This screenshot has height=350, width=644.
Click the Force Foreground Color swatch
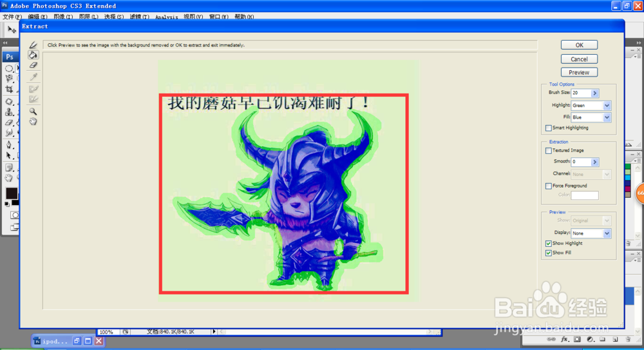(x=585, y=195)
